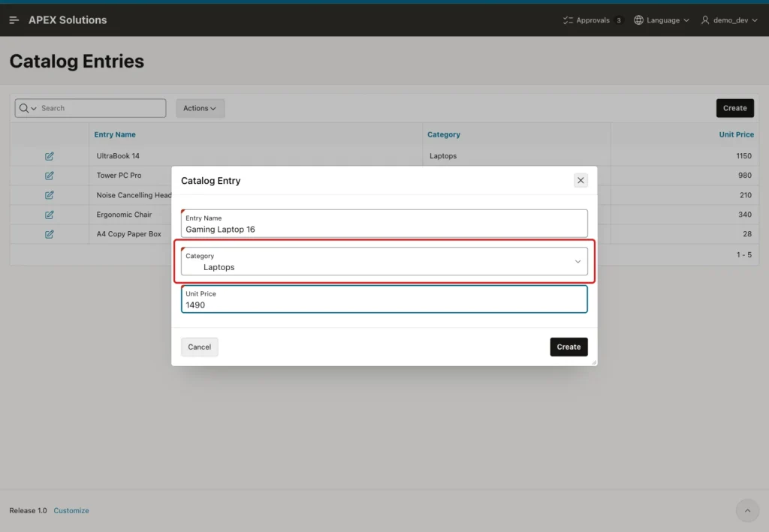Focus the Unit Price field
The image size is (769, 532).
point(384,299)
